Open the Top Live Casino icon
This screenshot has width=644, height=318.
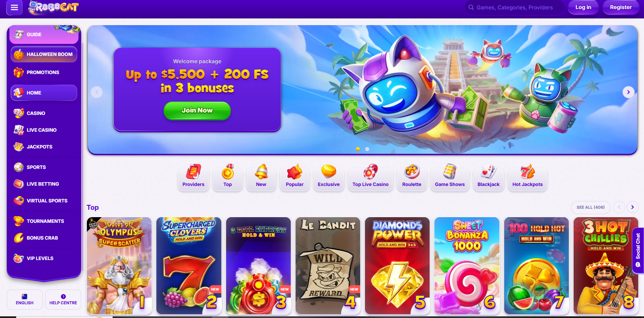[x=370, y=172]
